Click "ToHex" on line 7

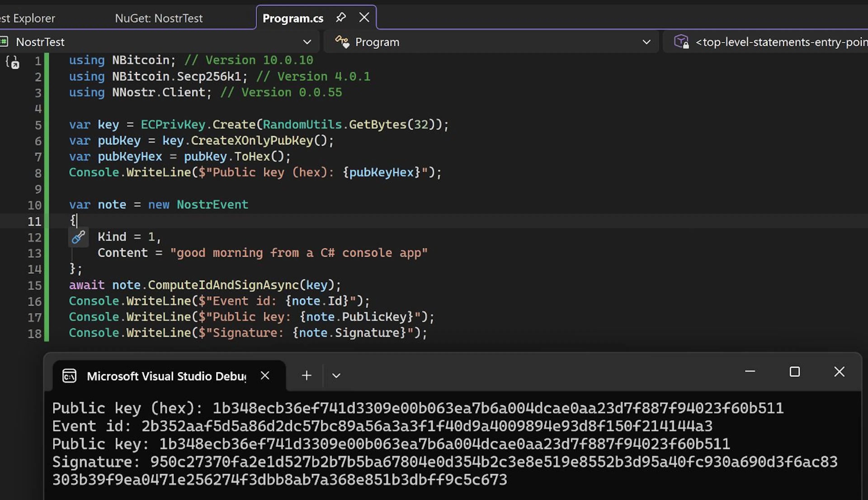252,156
